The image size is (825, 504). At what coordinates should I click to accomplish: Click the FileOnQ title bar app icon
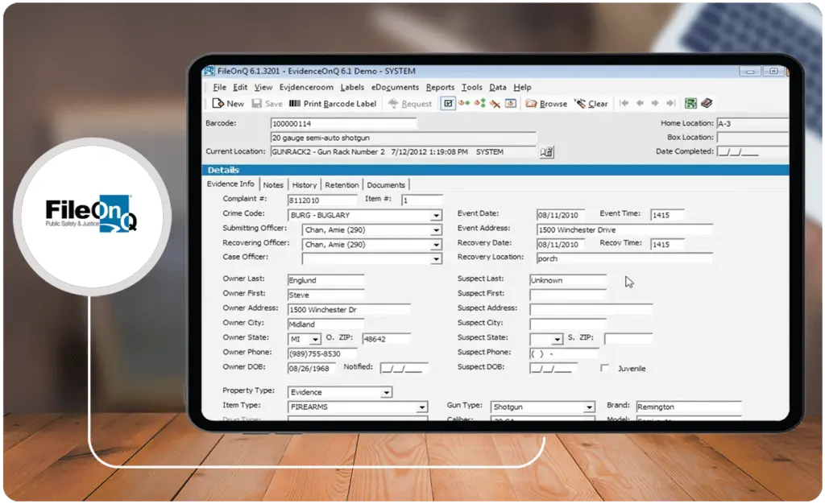[x=209, y=71]
